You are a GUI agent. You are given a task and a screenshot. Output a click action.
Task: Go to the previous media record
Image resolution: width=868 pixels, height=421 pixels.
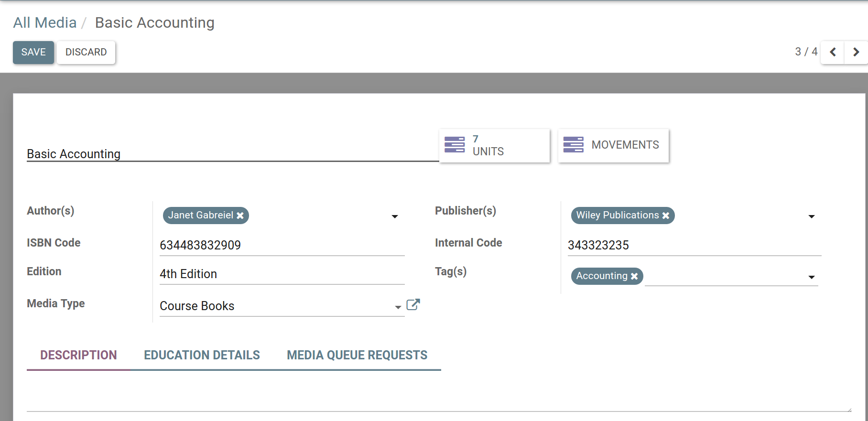click(833, 52)
